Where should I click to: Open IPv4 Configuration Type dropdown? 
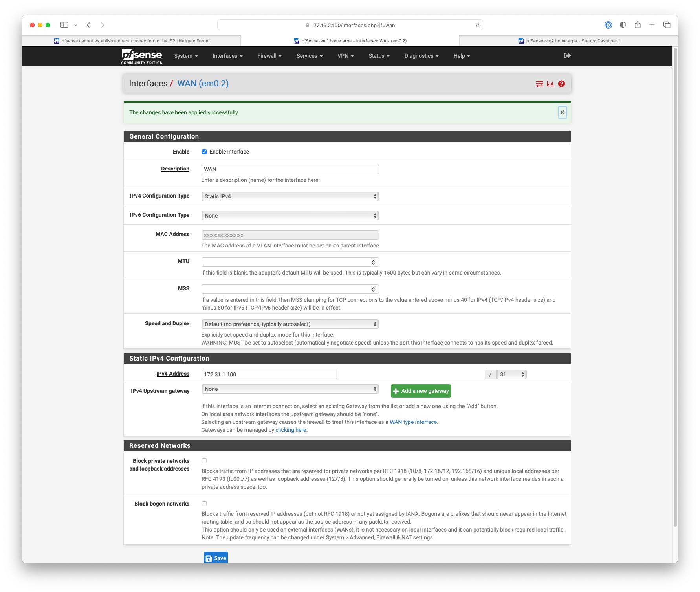point(290,196)
